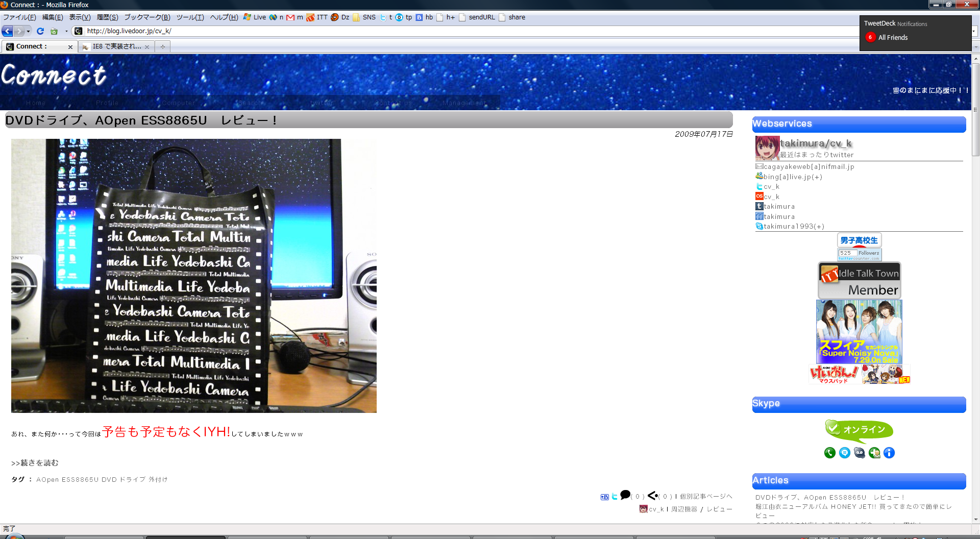Open the address bar URL history dropdown
Screen dimensions: 980x539
coord(974,31)
